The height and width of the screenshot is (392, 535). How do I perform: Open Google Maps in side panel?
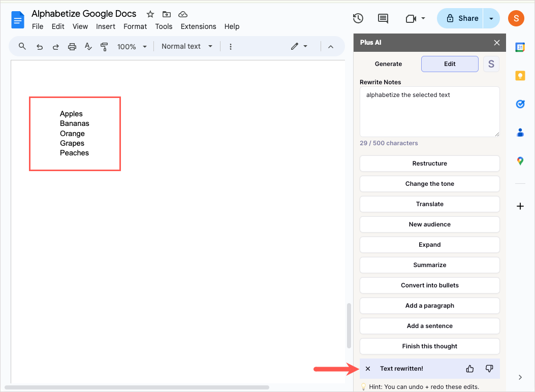point(520,161)
